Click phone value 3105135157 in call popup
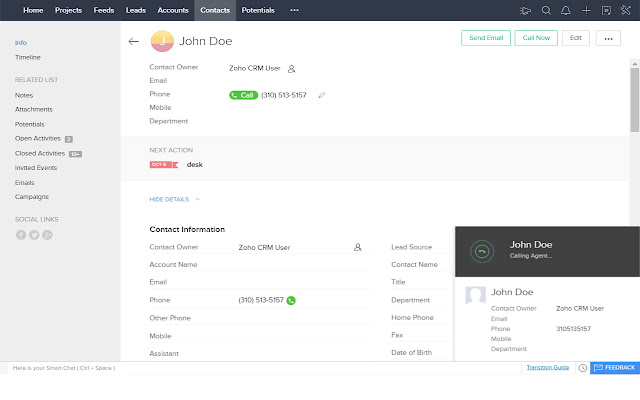Image resolution: width=640 pixels, height=400 pixels. tap(573, 329)
